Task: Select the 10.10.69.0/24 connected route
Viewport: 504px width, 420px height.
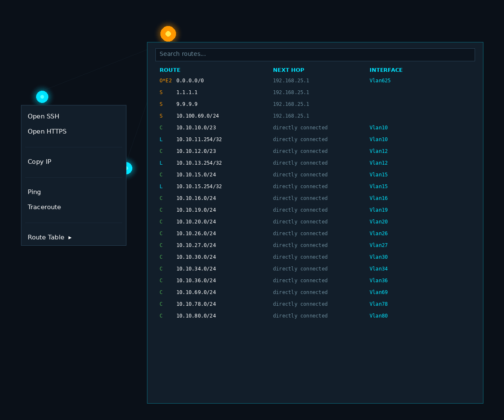Action: tap(196, 292)
